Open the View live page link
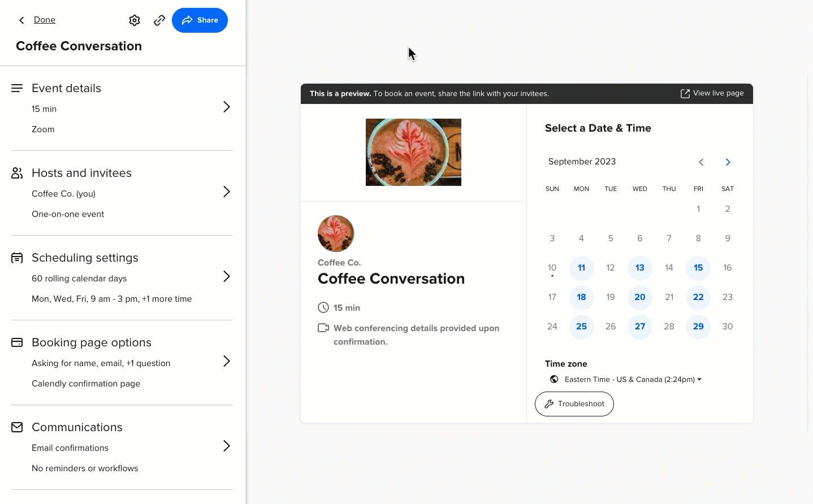The width and height of the screenshot is (813, 504). tap(712, 93)
